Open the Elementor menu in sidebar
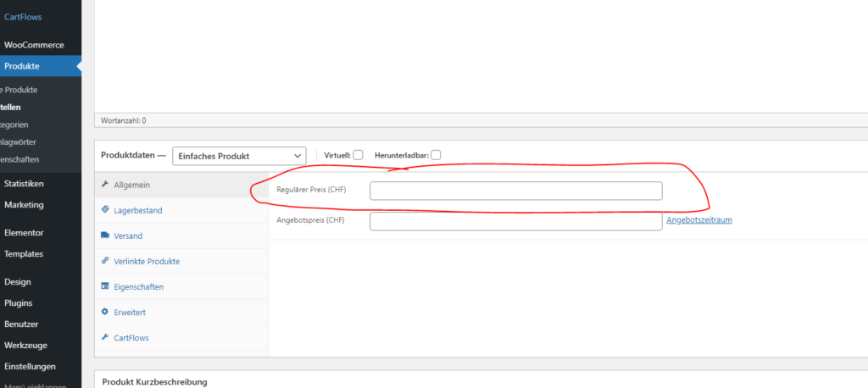868x388 pixels. tap(24, 232)
